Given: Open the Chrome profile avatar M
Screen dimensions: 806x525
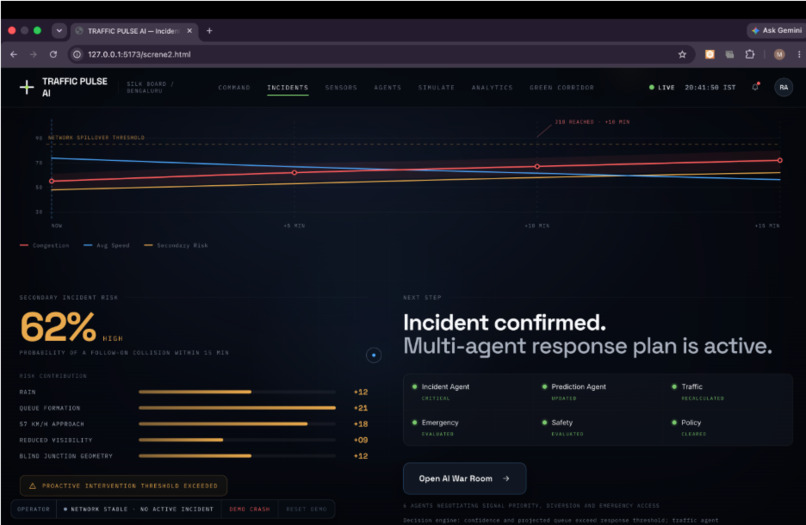Looking at the screenshot, I should pyautogui.click(x=779, y=54).
